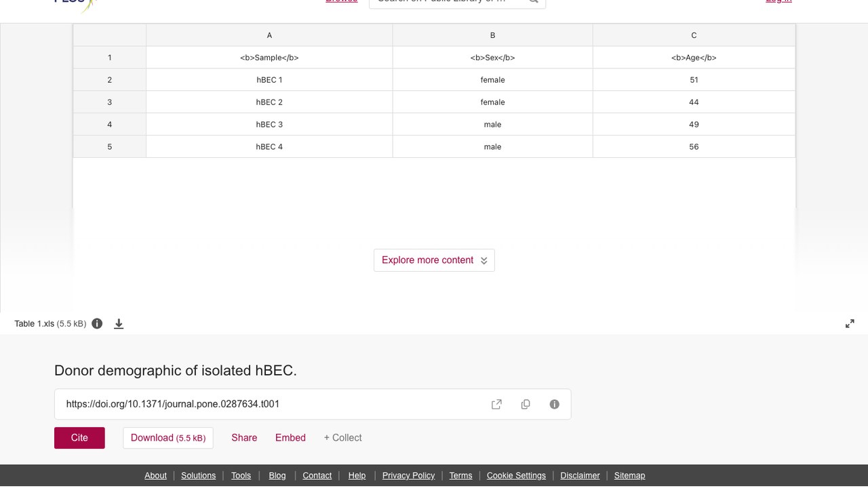Copy the DOI link with the copy icon
Image resolution: width=868 pixels, height=488 pixels.
click(x=526, y=405)
